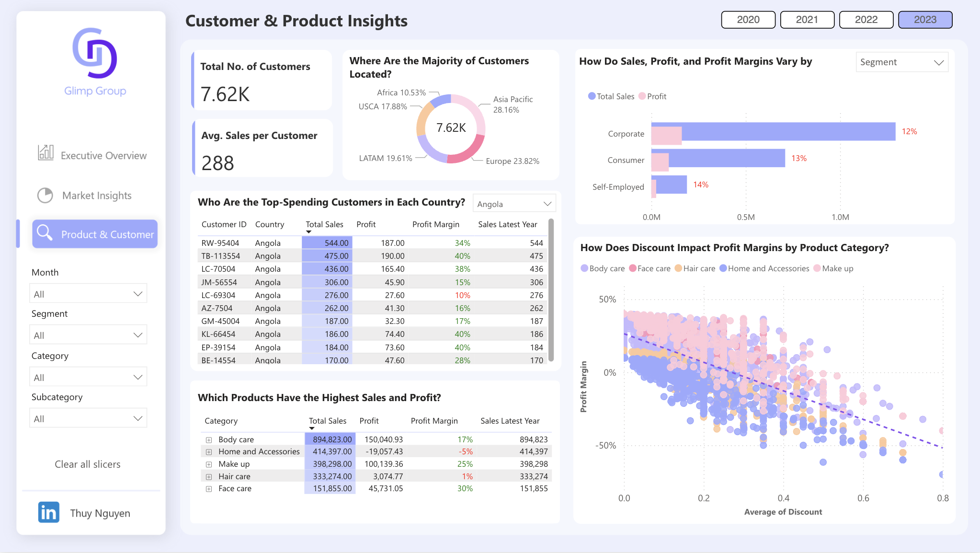This screenshot has width=980, height=553.
Task: Toggle the Profit legend in the segment bar chart
Action: point(652,96)
